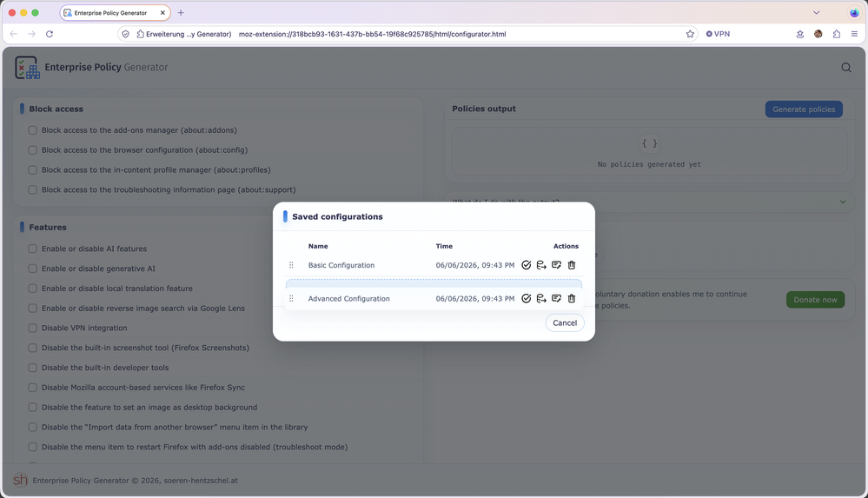Check Block access to browser configuration (about:config)
868x498 pixels.
[33, 150]
